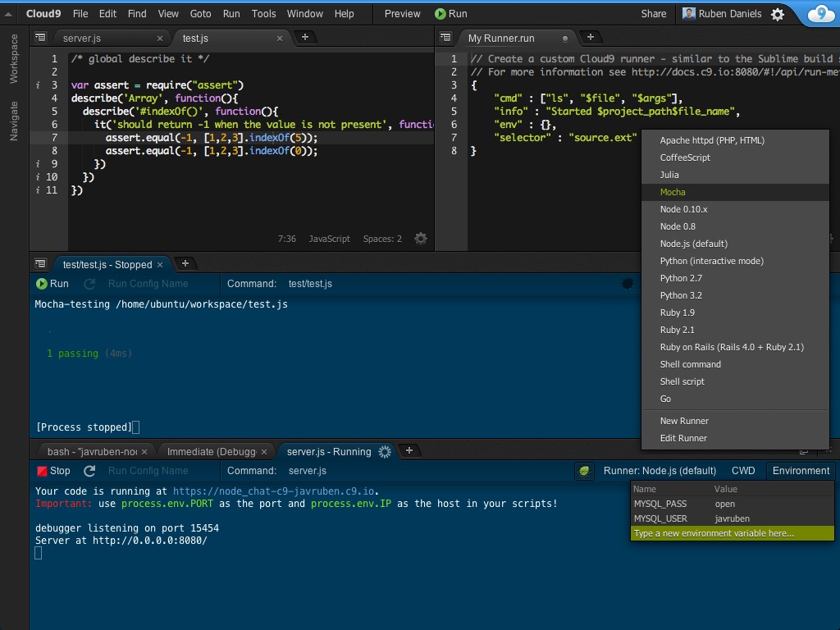Toggle the Navigate side panel
Image resolution: width=840 pixels, height=630 pixels.
[13, 121]
